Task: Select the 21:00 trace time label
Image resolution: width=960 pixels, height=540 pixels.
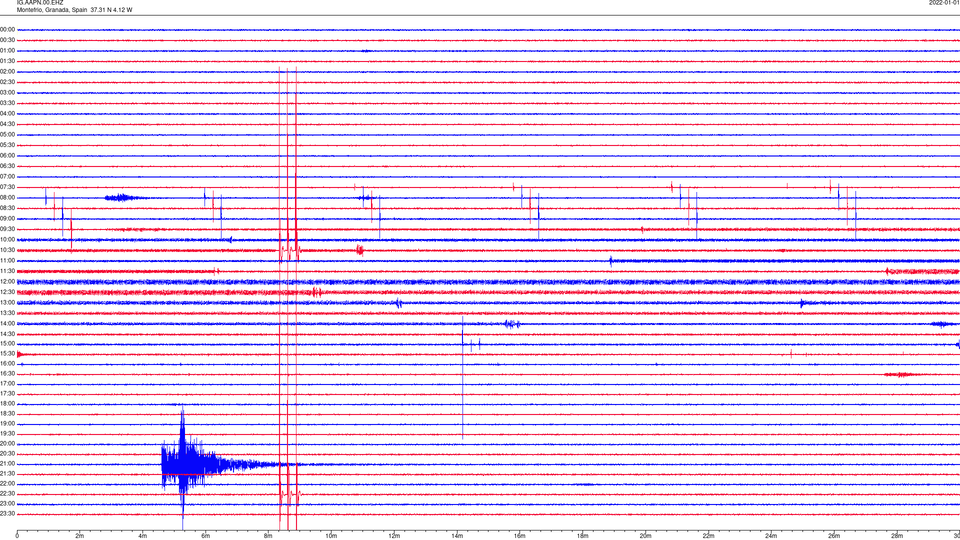Action: tap(8, 464)
